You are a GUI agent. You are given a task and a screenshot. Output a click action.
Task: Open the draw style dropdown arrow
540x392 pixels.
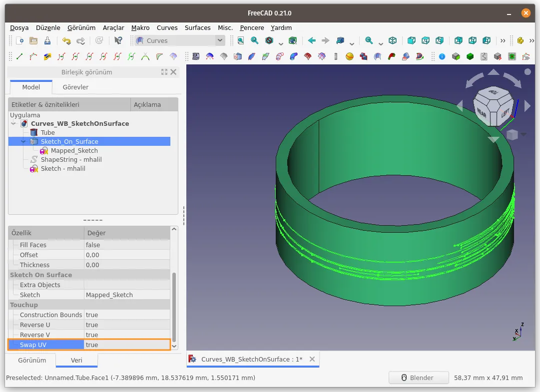281,43
